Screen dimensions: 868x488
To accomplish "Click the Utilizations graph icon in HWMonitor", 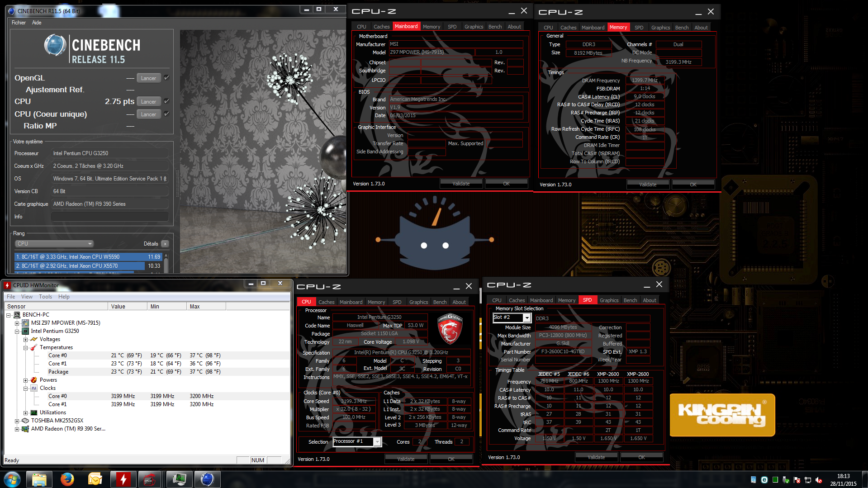I will [x=34, y=412].
